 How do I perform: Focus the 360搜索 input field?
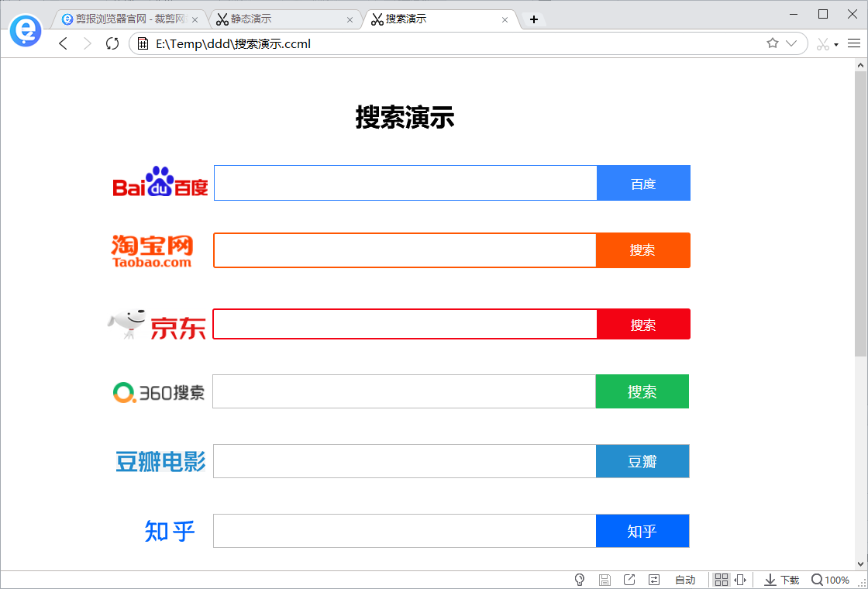click(404, 391)
